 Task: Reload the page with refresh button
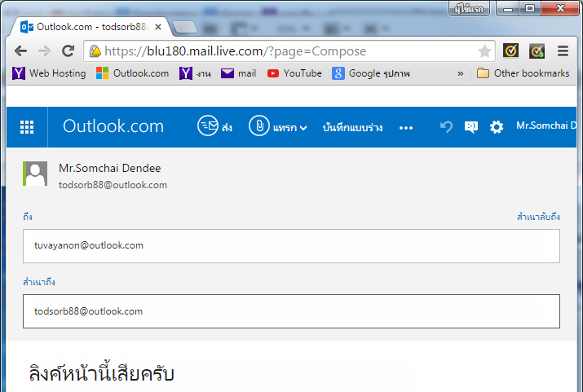click(x=68, y=51)
